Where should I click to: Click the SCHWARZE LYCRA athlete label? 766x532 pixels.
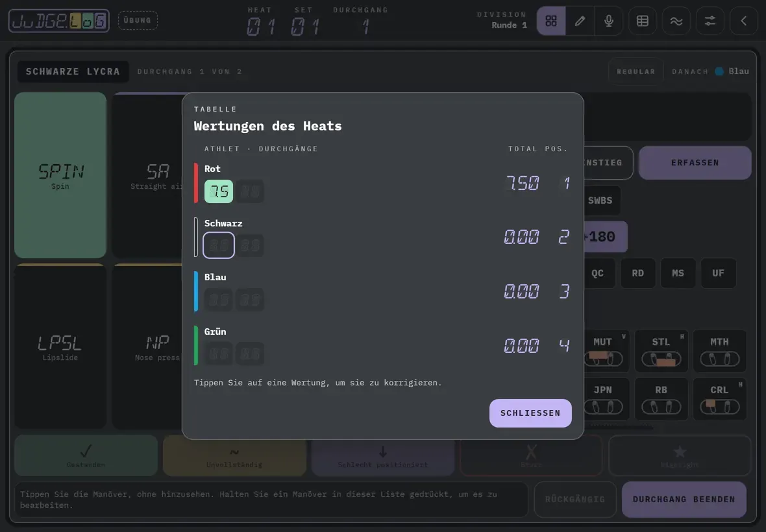[x=73, y=71]
